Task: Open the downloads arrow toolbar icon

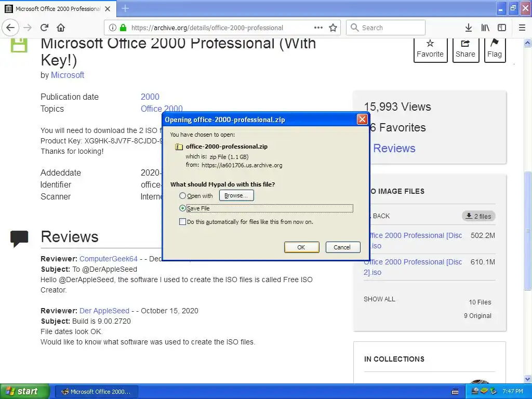Action: pyautogui.click(x=469, y=28)
